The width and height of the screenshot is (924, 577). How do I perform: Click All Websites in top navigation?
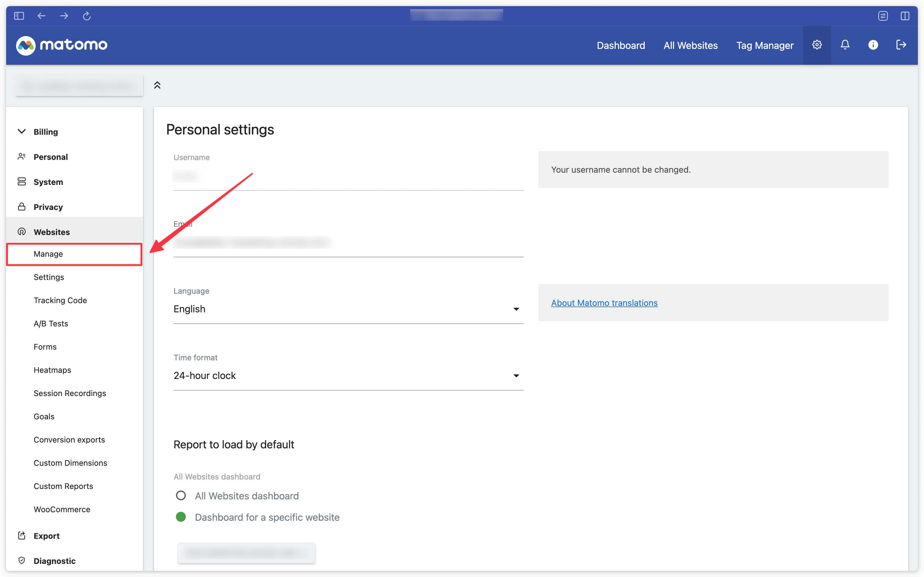tap(691, 45)
